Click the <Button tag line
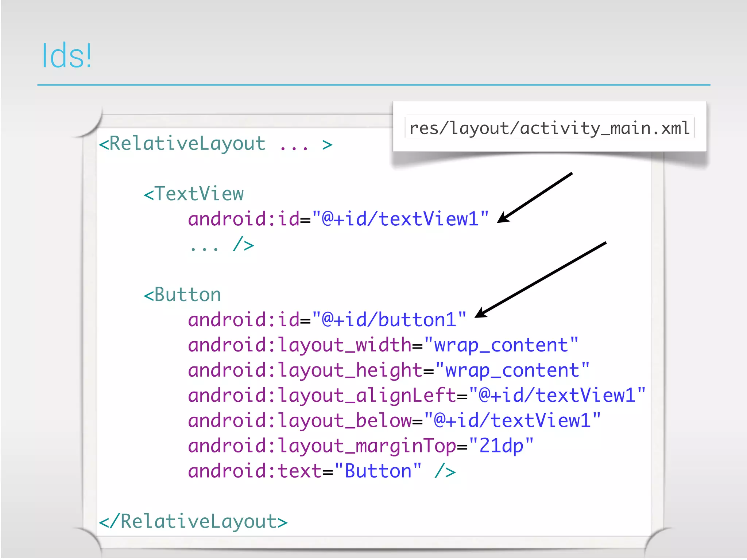Screen dimensions: 747x560 click(182, 295)
